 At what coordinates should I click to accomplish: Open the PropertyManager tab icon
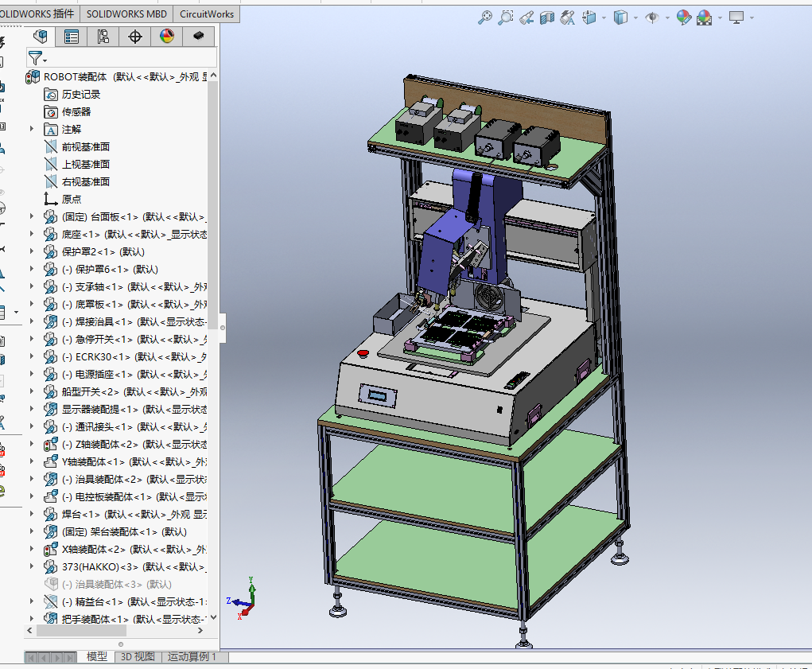coord(72,37)
